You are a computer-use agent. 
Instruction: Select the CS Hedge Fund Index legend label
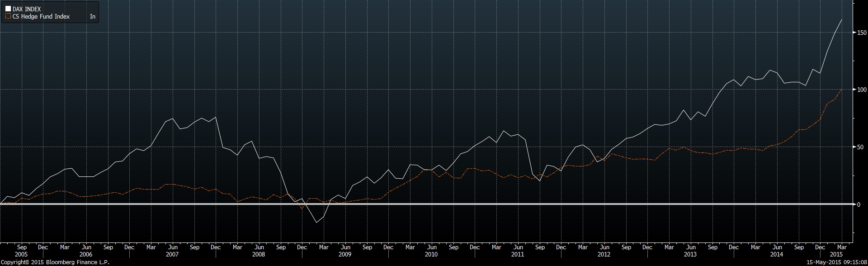click(x=41, y=17)
